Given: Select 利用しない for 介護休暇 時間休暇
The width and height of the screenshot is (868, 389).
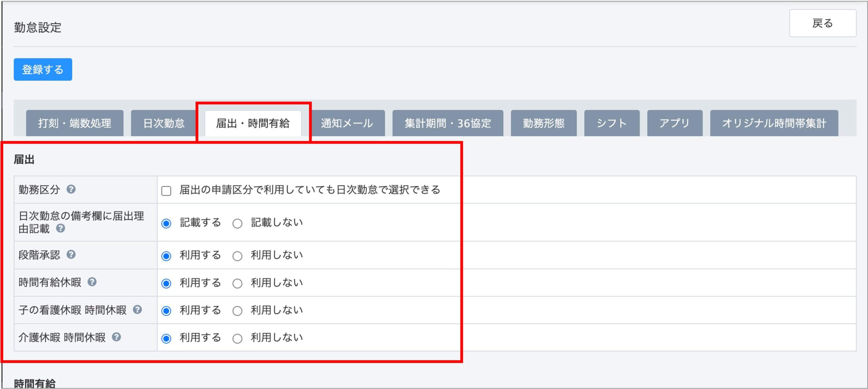Looking at the screenshot, I should (237, 338).
